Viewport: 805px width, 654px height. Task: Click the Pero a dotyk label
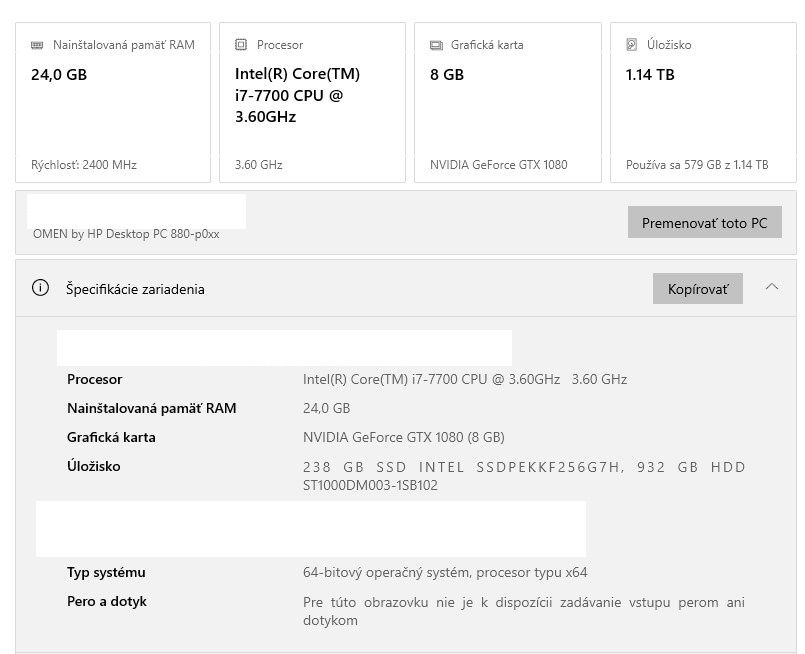[x=107, y=602]
